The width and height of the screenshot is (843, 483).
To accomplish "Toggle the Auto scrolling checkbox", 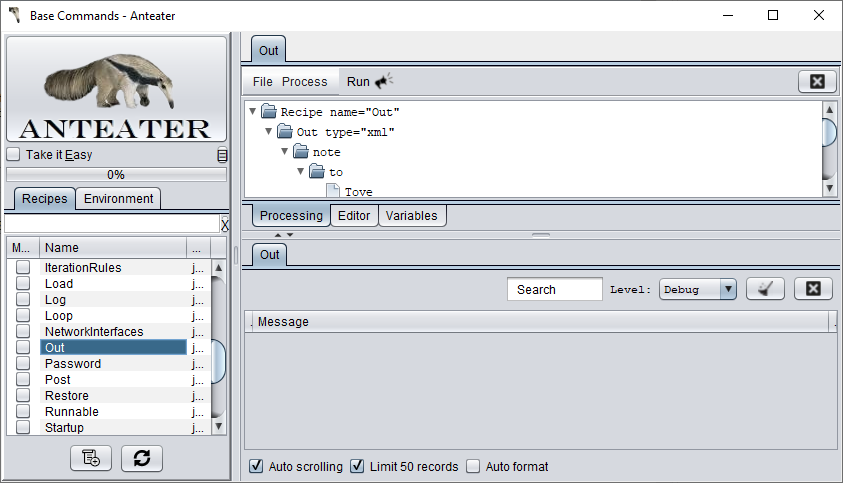I will (256, 466).
